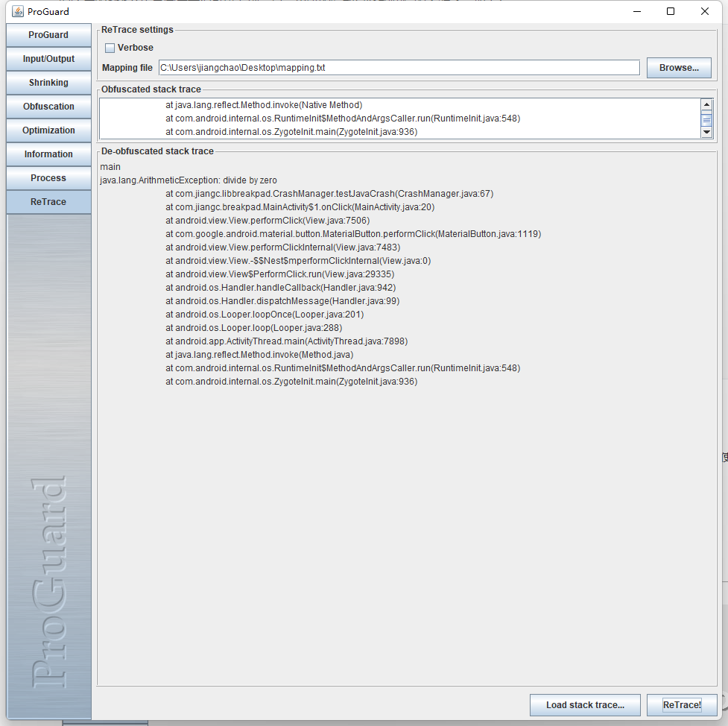Go to the Obfuscation tab
Image resolution: width=728 pixels, height=726 pixels.
[x=48, y=107]
